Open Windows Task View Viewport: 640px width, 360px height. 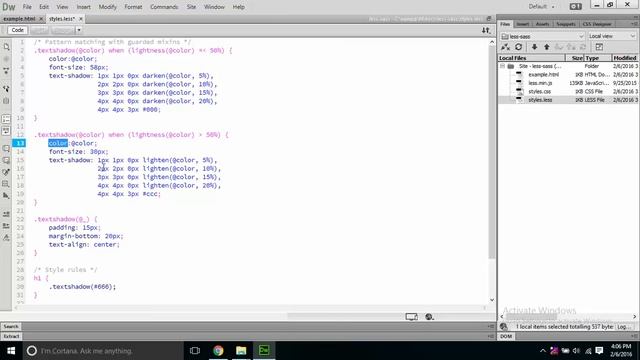[x=195, y=351]
